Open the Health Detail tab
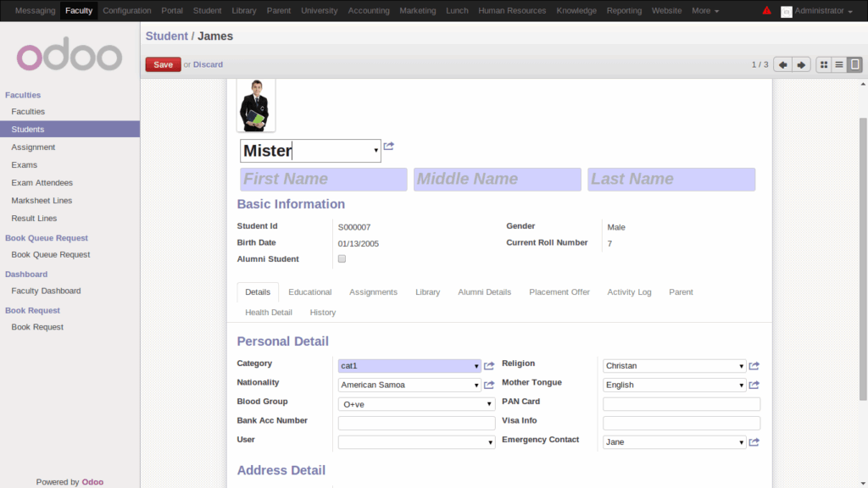This screenshot has height=488, width=868. pos(269,313)
